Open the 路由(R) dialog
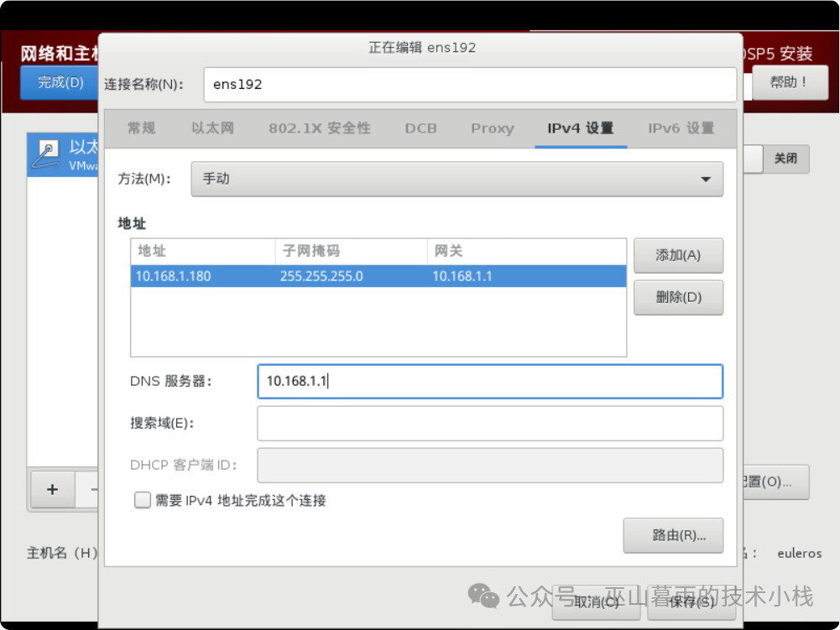This screenshot has width=840, height=630. click(x=673, y=535)
